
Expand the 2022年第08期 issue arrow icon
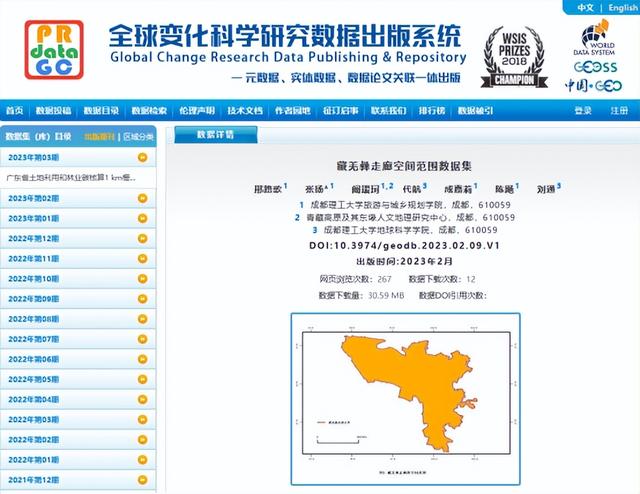pos(142,319)
